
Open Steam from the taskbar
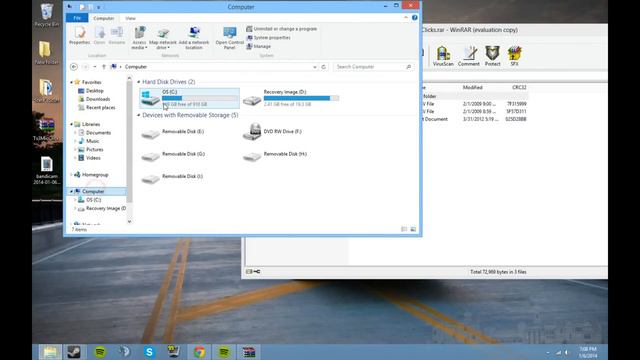point(74,352)
